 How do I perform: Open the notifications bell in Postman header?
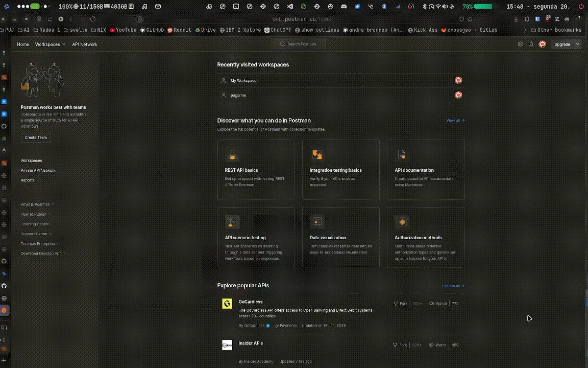tap(531, 44)
